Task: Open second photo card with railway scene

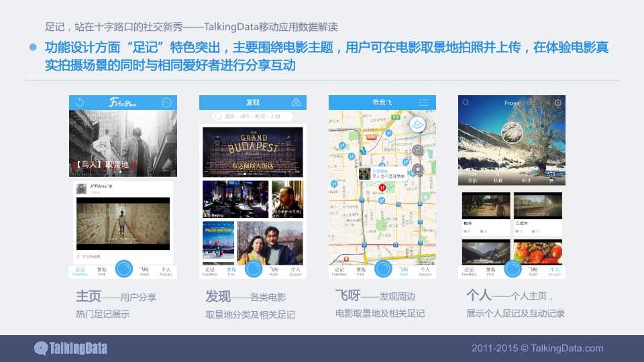Action: [x=538, y=214]
